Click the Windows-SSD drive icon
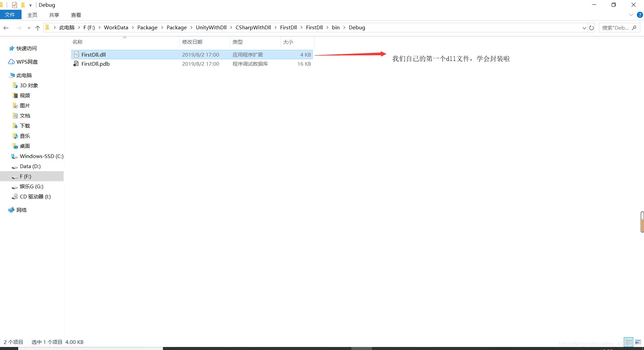This screenshot has width=644, height=350. (14, 156)
